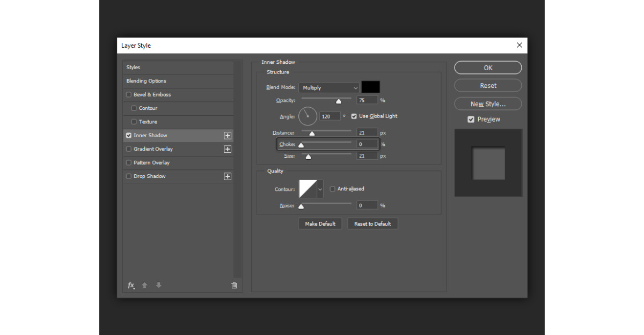Add another Gradient Overlay with plus icon

tap(228, 149)
